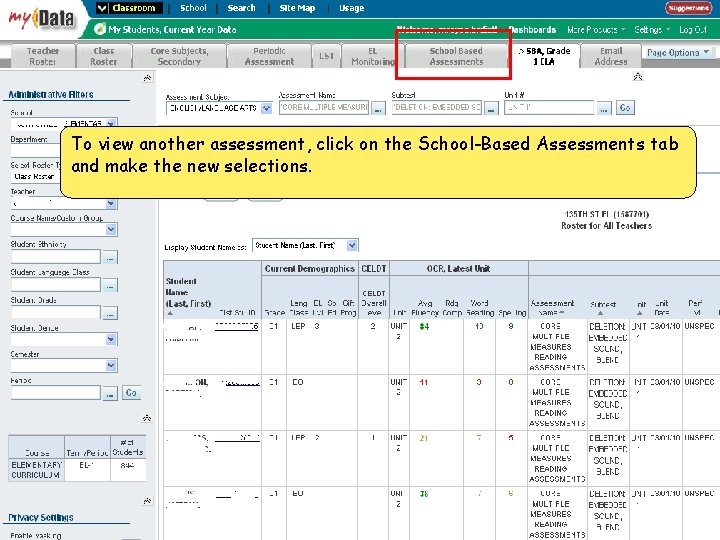720x540 pixels.
Task: Open the EL Monitoring tab
Action: [x=373, y=56]
